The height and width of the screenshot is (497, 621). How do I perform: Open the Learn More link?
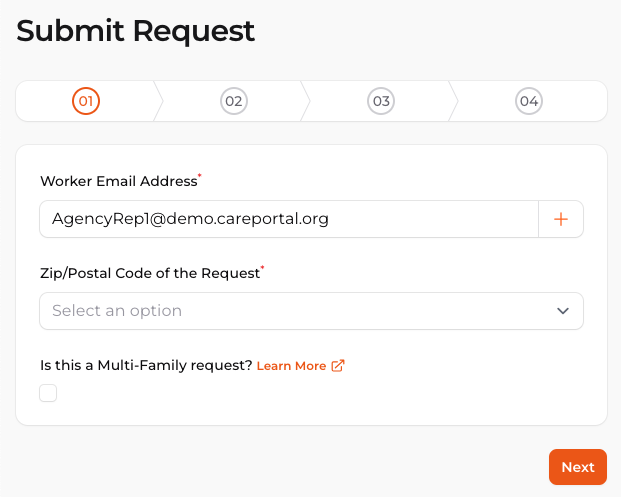pos(291,366)
